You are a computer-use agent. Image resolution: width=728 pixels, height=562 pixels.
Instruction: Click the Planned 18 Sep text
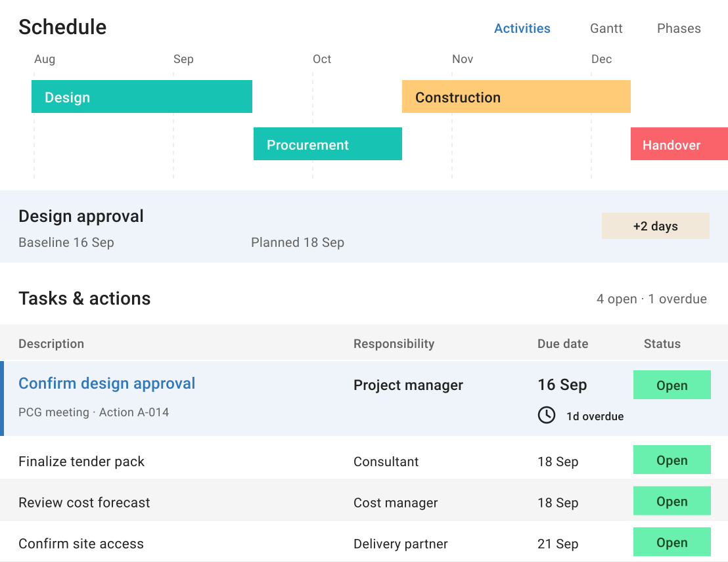tap(298, 242)
